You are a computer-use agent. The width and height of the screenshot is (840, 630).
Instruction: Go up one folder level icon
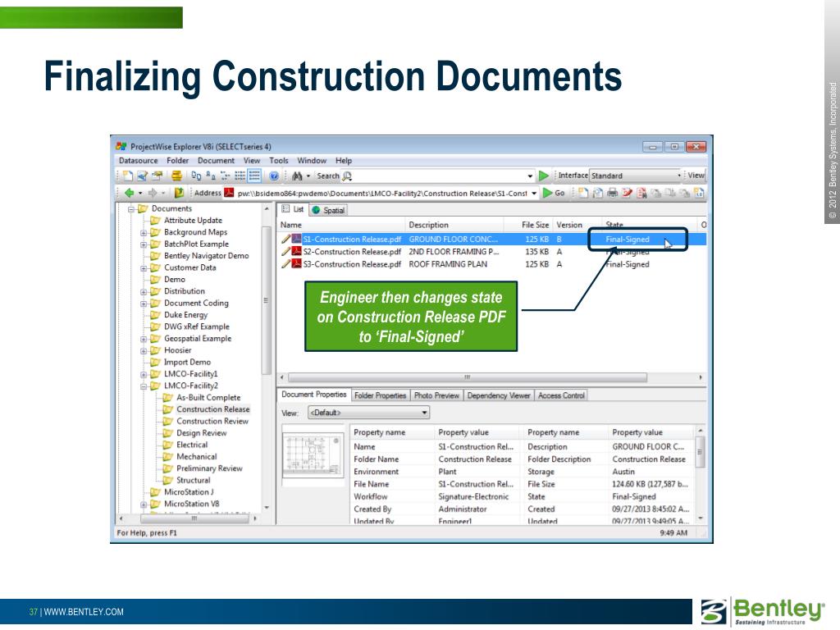(179, 193)
